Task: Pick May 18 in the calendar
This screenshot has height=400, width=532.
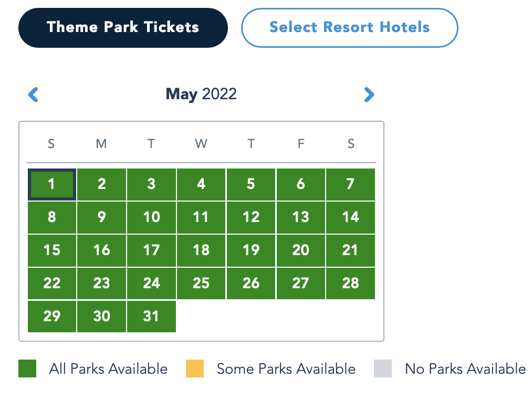Action: tap(201, 250)
